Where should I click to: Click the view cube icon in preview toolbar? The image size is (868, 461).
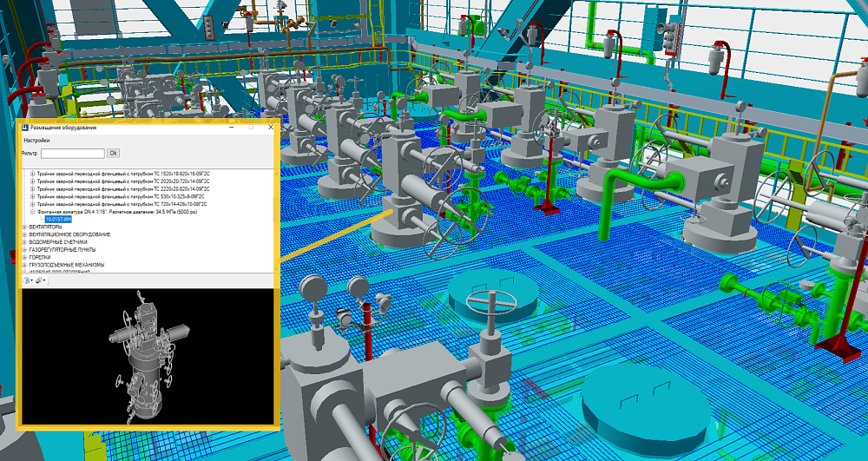click(27, 280)
